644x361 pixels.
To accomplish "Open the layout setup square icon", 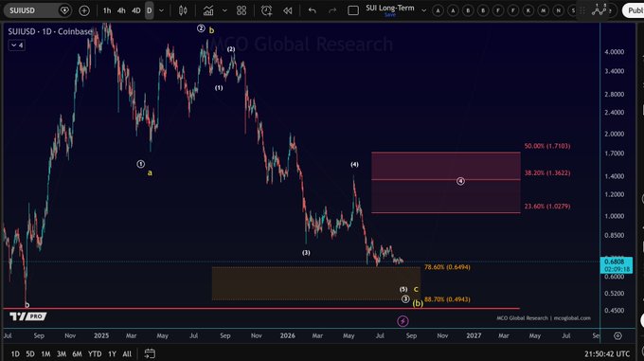I will pos(353,10).
